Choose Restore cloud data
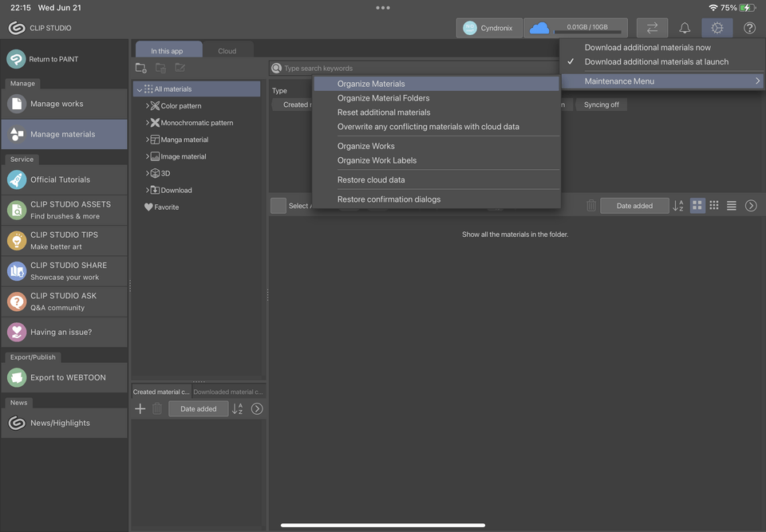 [436, 179]
